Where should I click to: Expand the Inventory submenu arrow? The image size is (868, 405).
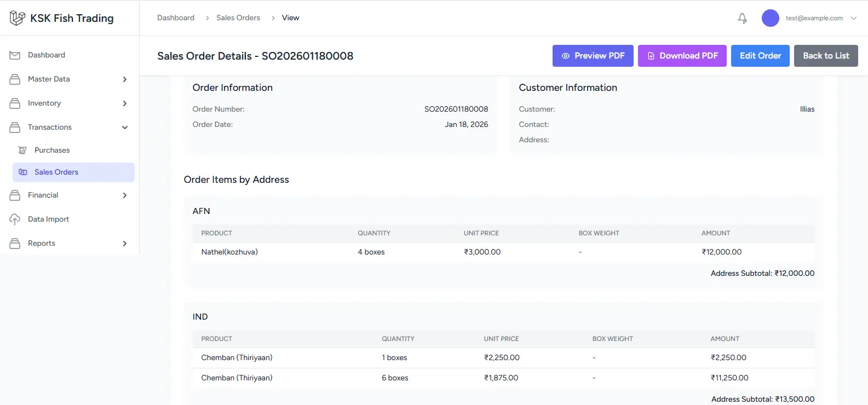pos(125,103)
